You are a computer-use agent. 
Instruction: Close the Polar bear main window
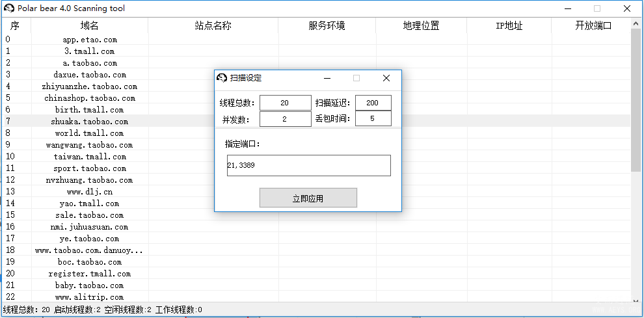click(626, 8)
